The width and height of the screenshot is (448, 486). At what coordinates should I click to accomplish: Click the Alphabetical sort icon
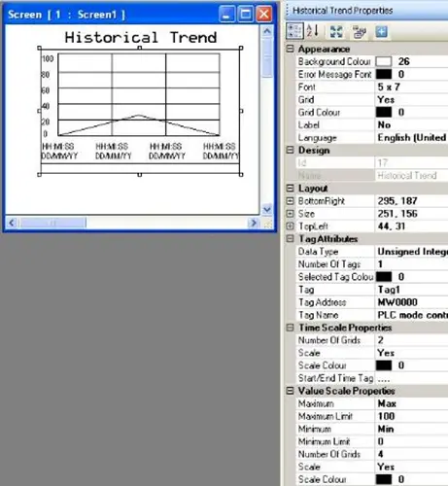tap(313, 31)
